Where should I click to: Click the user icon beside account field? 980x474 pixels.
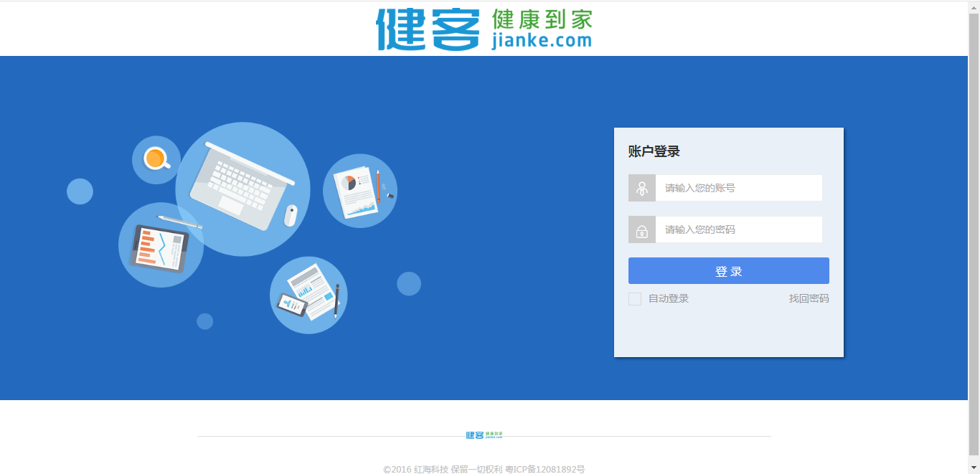click(642, 188)
